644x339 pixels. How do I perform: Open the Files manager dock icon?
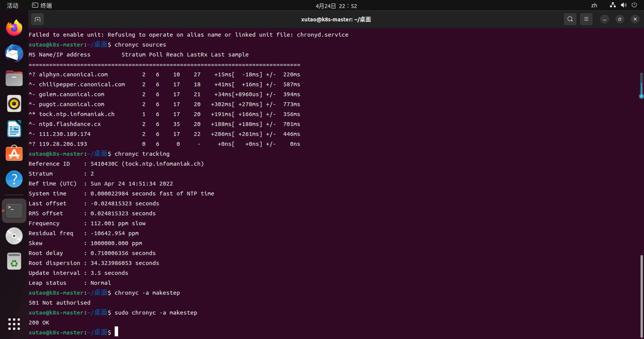pyautogui.click(x=14, y=78)
